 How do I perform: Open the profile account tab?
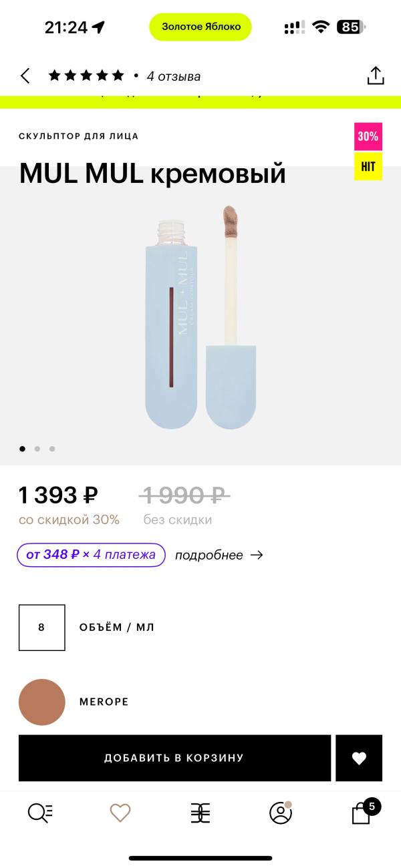[x=280, y=813]
